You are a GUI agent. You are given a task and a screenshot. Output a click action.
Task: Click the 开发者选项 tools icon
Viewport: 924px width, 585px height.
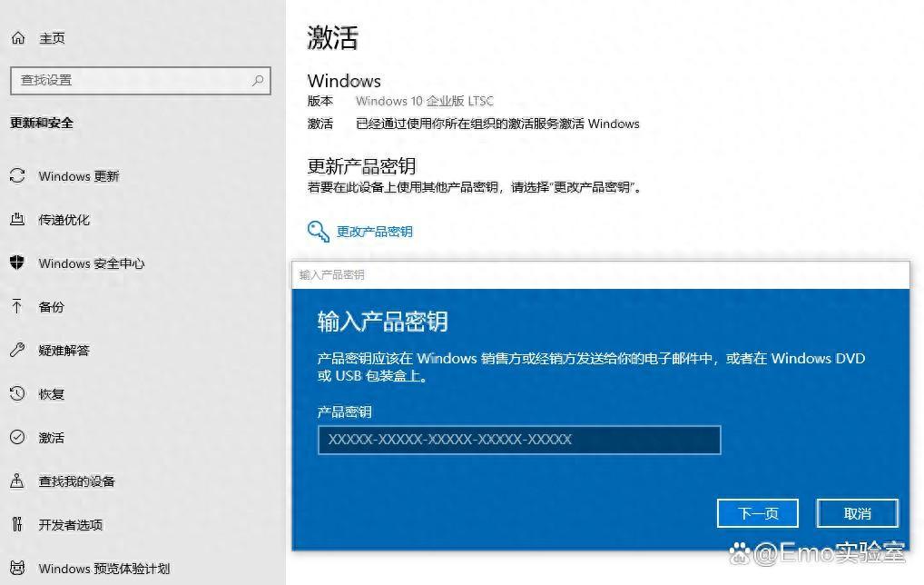(x=17, y=524)
